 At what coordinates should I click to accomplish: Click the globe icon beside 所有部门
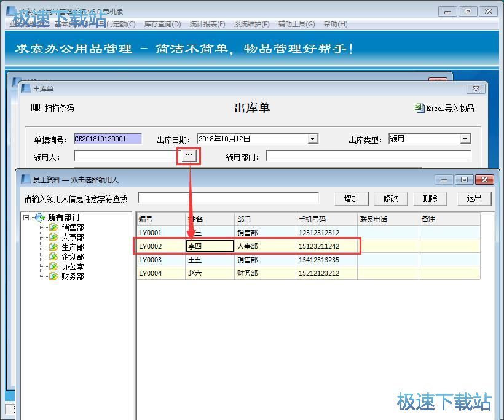coord(40,217)
